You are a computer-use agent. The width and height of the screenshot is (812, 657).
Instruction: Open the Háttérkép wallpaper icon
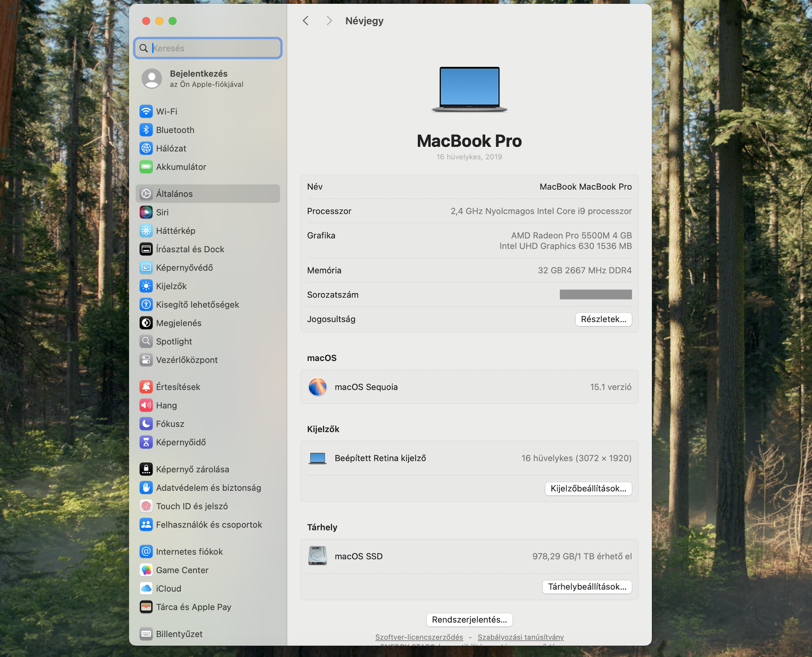[x=146, y=231]
